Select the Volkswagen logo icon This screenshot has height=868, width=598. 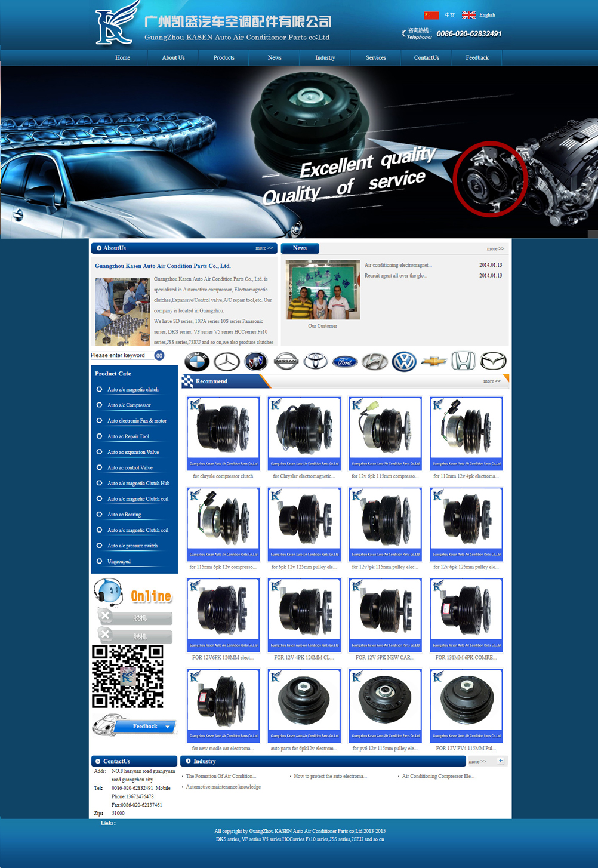point(404,361)
